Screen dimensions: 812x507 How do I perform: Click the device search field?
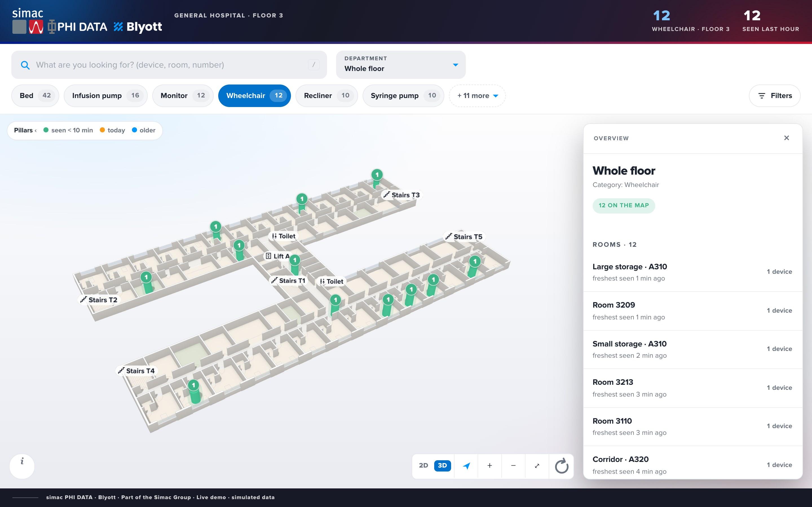click(169, 65)
